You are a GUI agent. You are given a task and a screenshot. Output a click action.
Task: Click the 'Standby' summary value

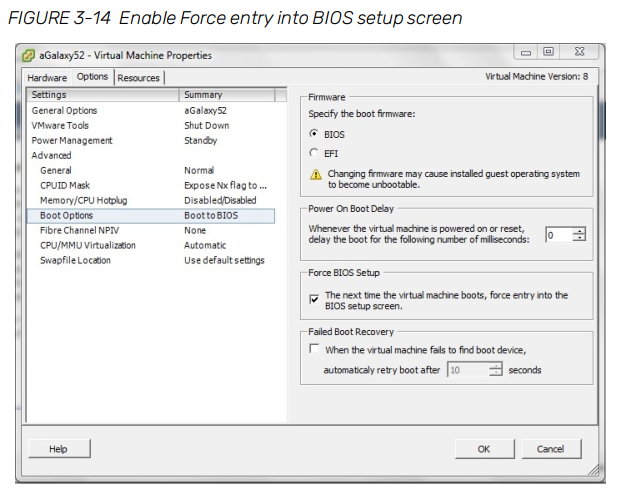point(201,140)
